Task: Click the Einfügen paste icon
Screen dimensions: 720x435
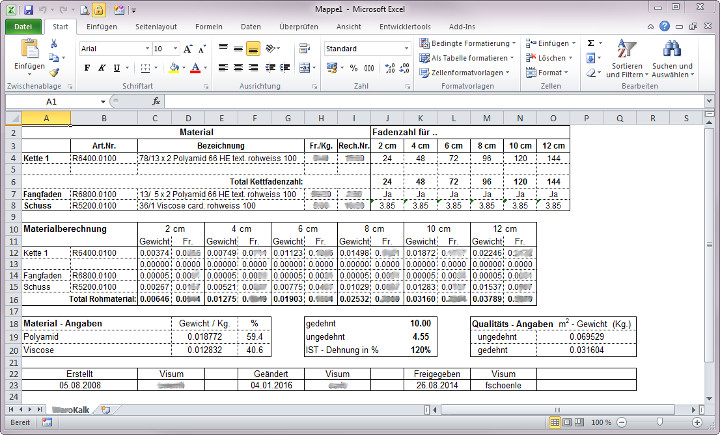Action: click(29, 47)
